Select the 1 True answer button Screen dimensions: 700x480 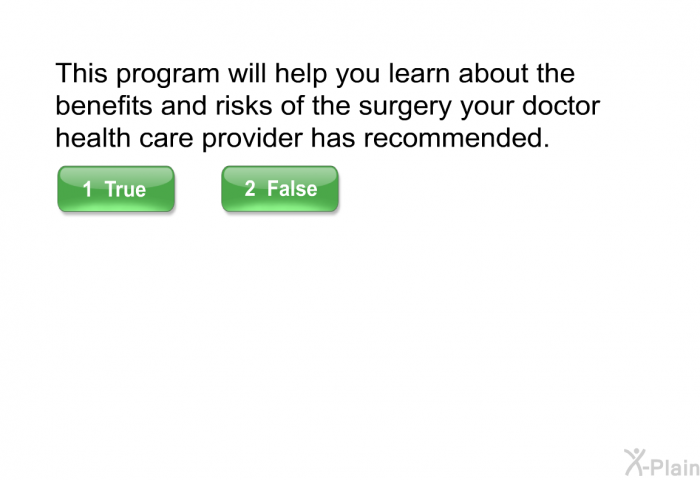point(115,189)
